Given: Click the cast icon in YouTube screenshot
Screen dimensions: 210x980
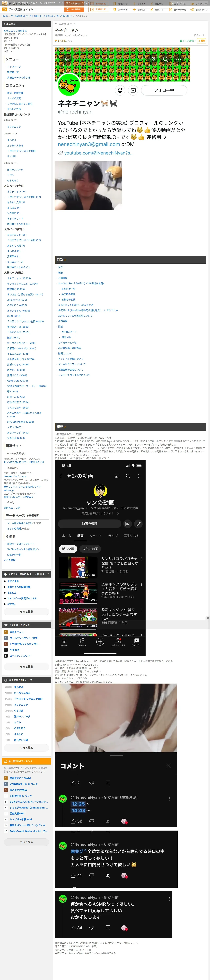Looking at the screenshot, I should pos(117,476).
